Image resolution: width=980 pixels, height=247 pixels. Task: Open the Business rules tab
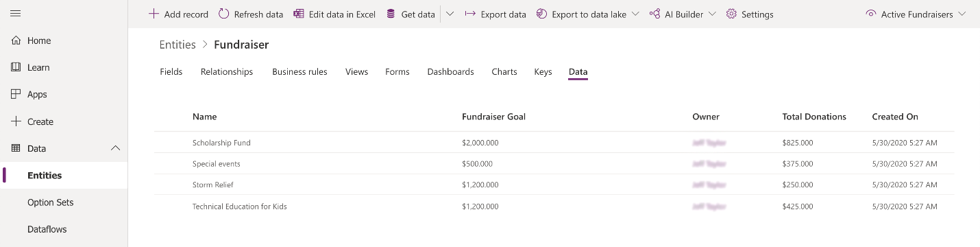click(x=299, y=71)
